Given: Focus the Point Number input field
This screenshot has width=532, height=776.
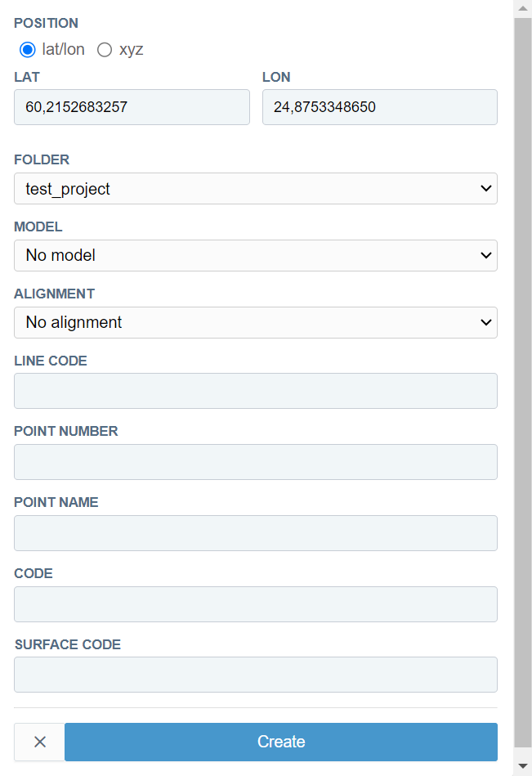Looking at the screenshot, I should tap(255, 462).
